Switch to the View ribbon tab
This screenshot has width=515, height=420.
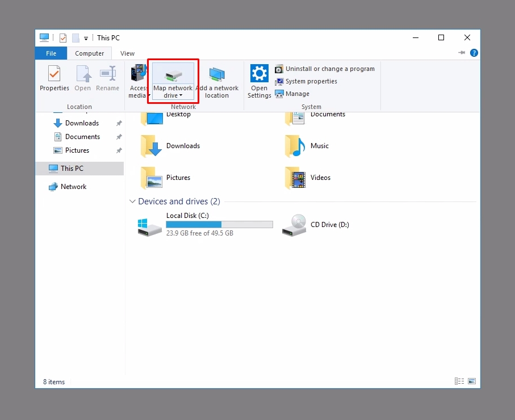pyautogui.click(x=127, y=53)
